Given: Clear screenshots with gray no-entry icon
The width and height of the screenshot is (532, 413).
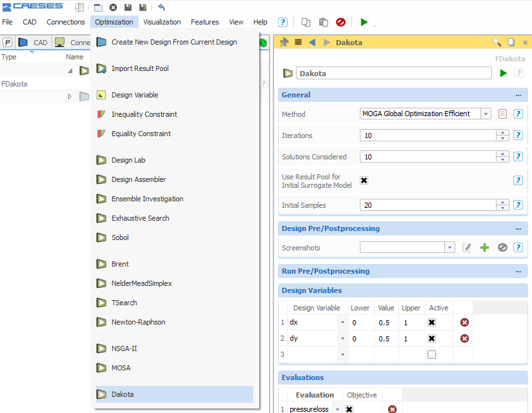Looking at the screenshot, I should tap(502, 248).
